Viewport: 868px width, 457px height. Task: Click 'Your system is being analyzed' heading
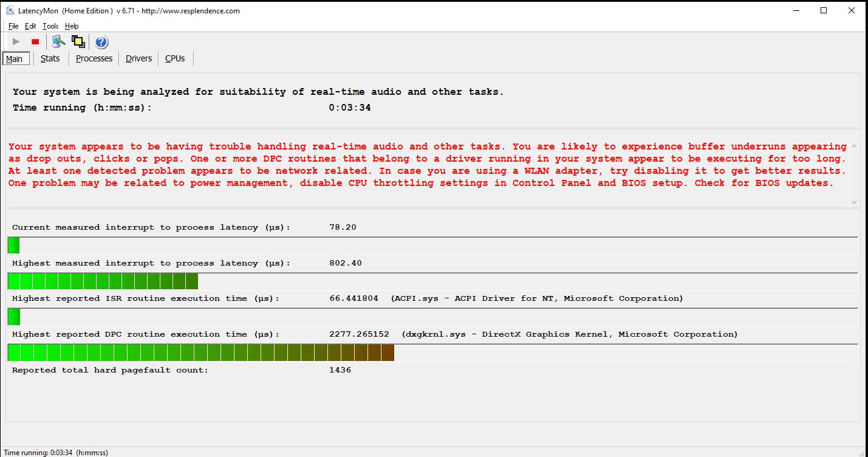click(x=258, y=92)
